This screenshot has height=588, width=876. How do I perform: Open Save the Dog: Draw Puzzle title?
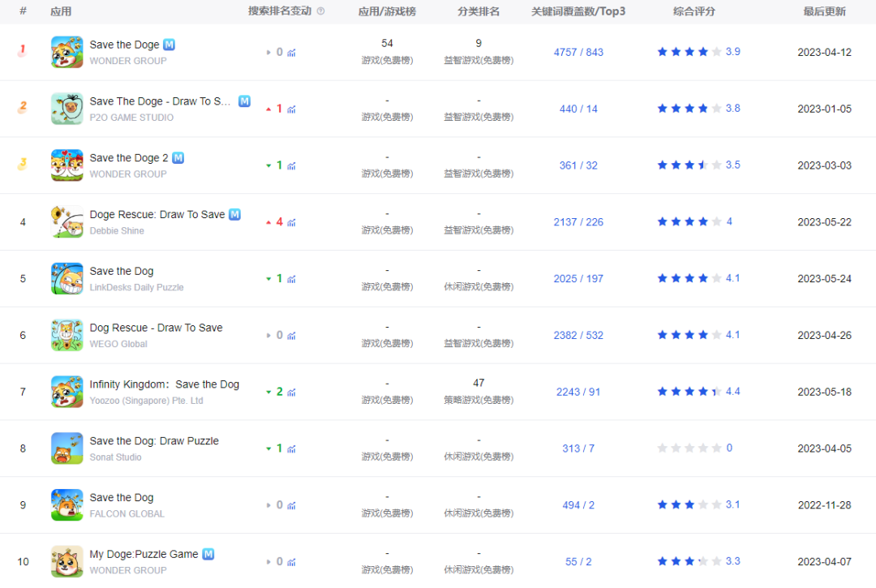[x=154, y=440]
